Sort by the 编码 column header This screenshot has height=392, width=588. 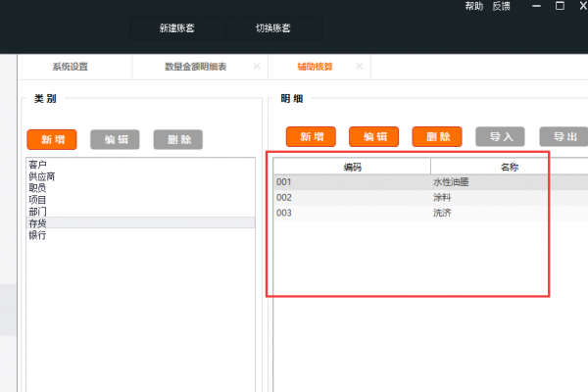pos(352,167)
